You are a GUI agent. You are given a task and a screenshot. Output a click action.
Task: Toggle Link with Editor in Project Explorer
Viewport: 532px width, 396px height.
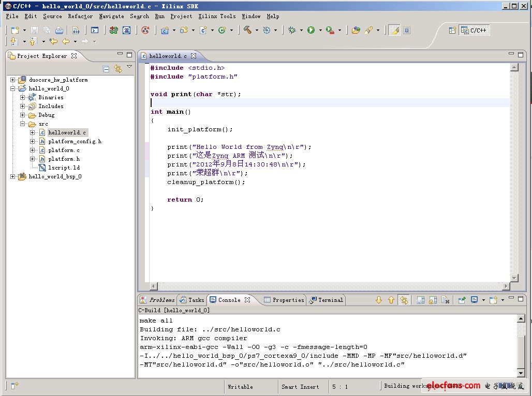coord(117,69)
